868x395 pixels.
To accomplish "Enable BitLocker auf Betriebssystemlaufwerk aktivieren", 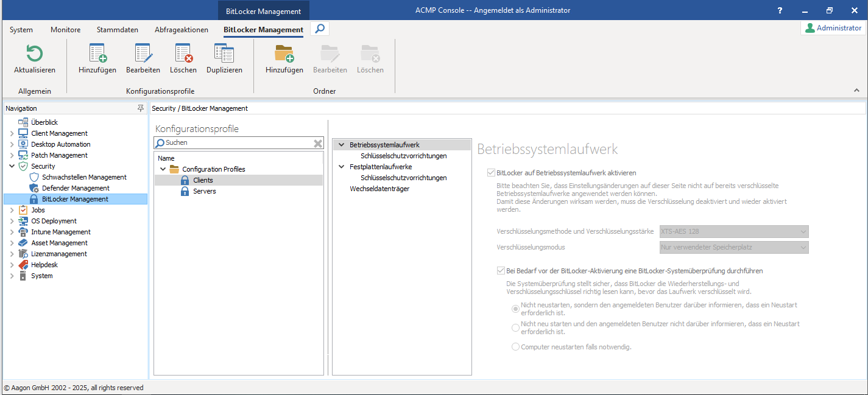I will pyautogui.click(x=491, y=172).
